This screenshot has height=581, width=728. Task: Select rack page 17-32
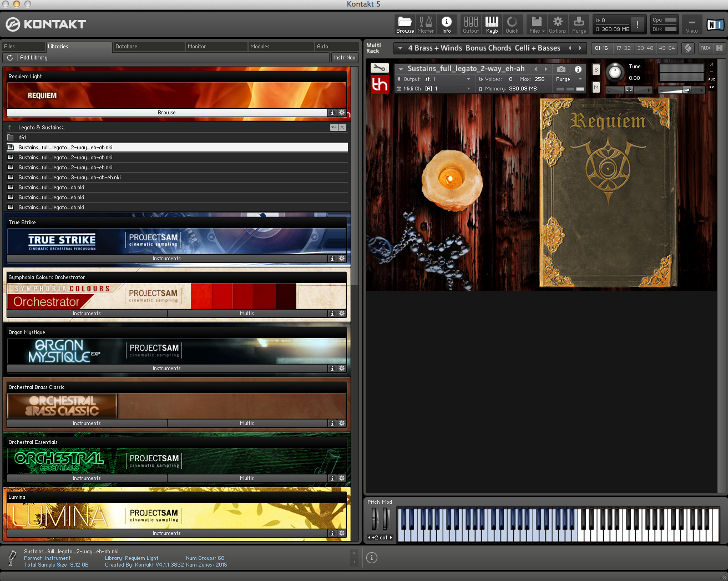pos(623,48)
